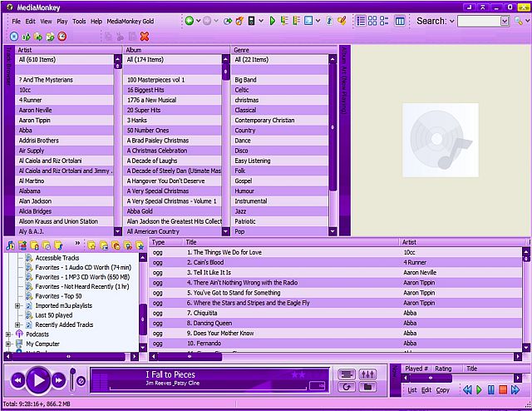Open the View menu

point(46,21)
